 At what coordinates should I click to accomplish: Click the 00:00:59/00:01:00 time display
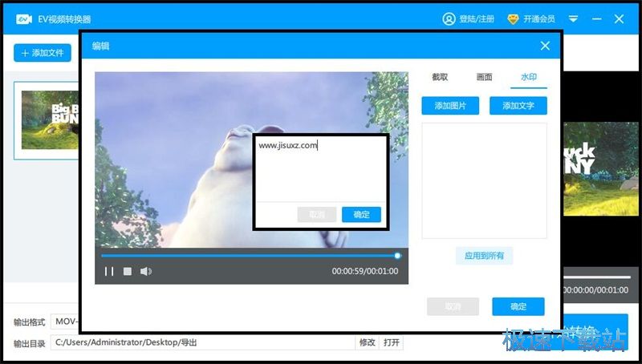pos(365,271)
